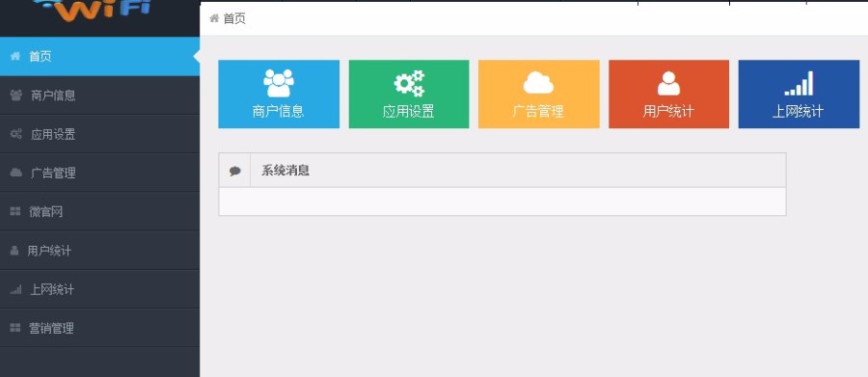
Task: Click the breadcrumb home icon at top
Action: tap(214, 19)
